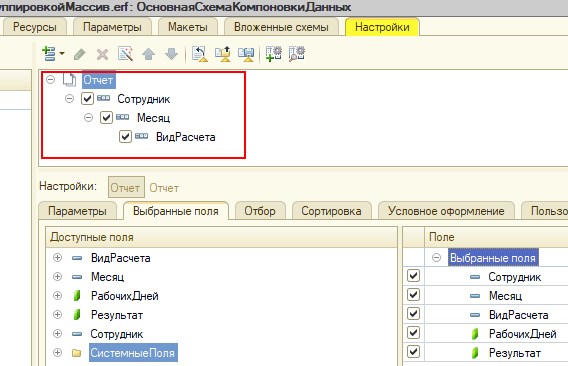
Task: Click the Отчет button next to Настройки label
Action: [126, 187]
